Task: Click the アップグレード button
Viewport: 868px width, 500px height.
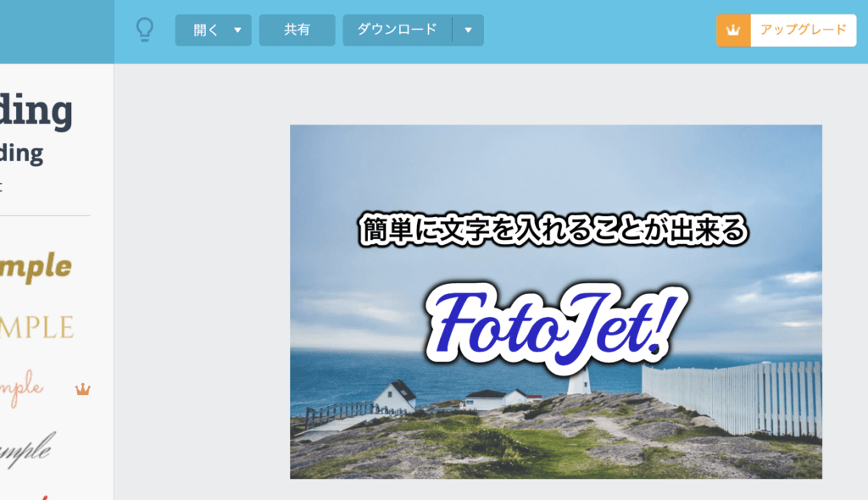Action: [x=787, y=31]
